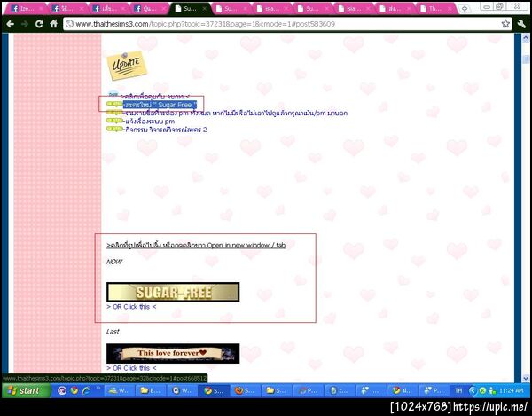The image size is (532, 416).
Task: Open the highlighted Sugar Free drama link
Action: tap(160, 105)
